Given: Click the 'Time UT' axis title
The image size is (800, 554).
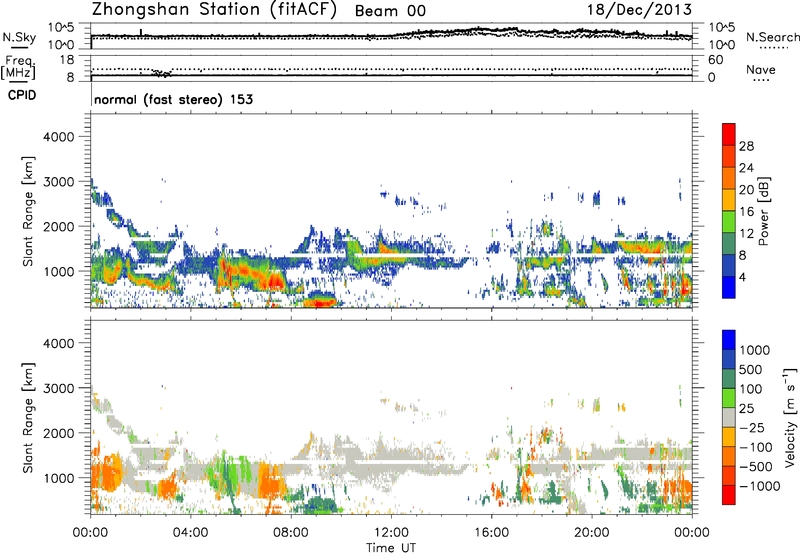Looking at the screenshot, I should tap(391, 547).
